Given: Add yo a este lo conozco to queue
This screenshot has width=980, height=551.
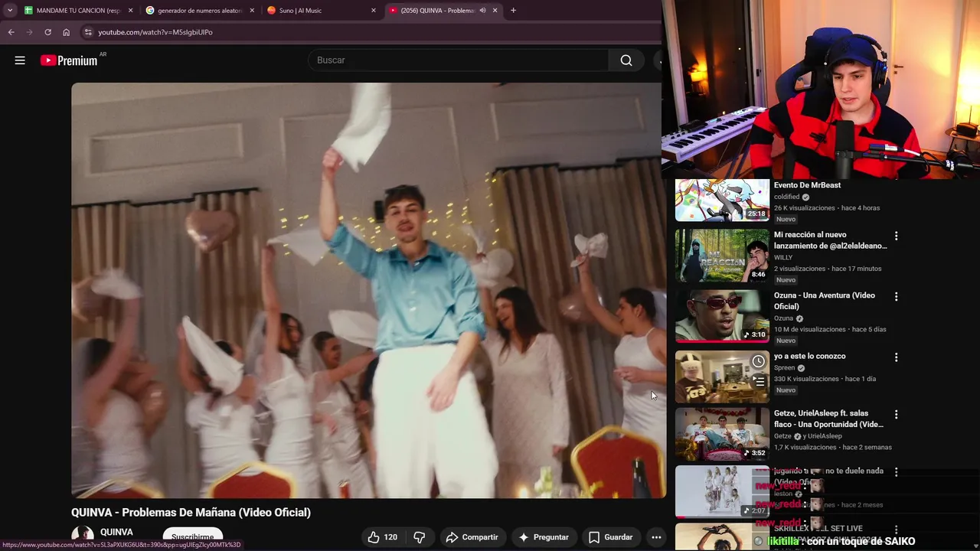Looking at the screenshot, I should (758, 380).
